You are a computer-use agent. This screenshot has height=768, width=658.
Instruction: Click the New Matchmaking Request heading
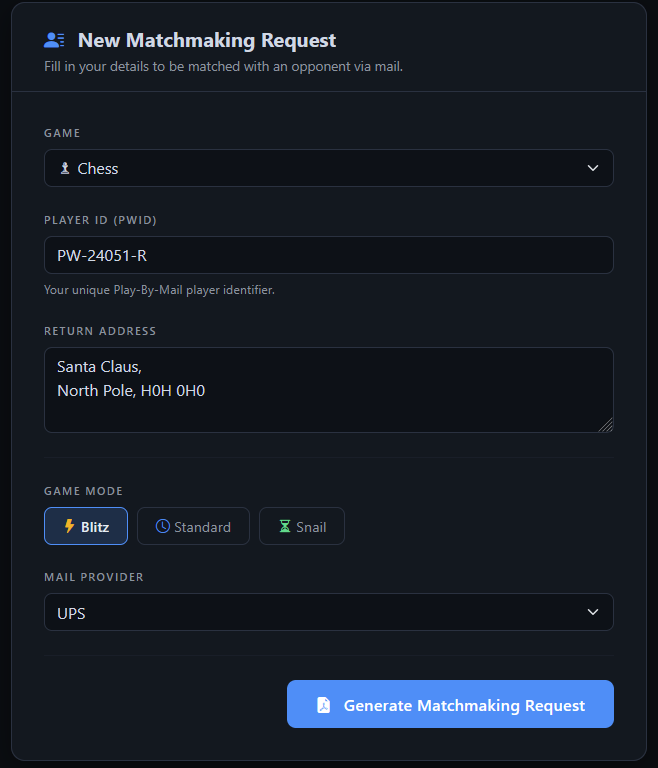click(207, 40)
